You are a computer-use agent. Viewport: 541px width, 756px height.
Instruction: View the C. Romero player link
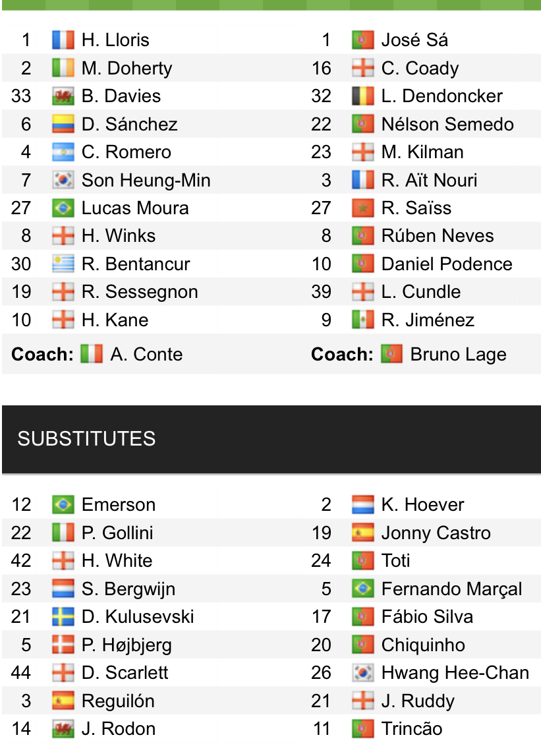[126, 152]
